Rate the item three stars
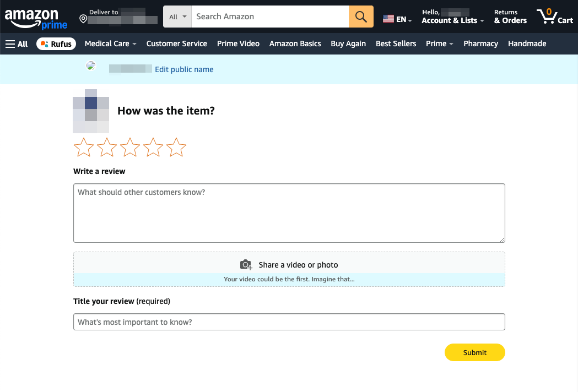Image resolution: width=578 pixels, height=392 pixels. tap(130, 148)
